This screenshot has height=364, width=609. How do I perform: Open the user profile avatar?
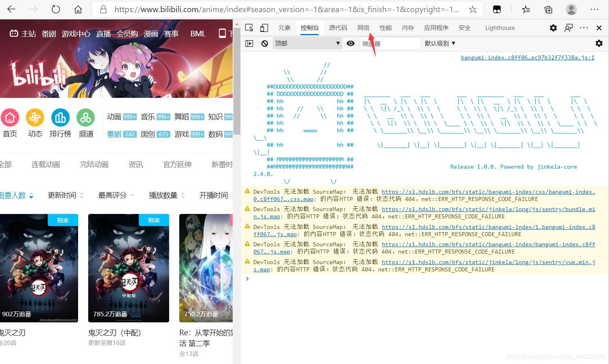tap(571, 9)
